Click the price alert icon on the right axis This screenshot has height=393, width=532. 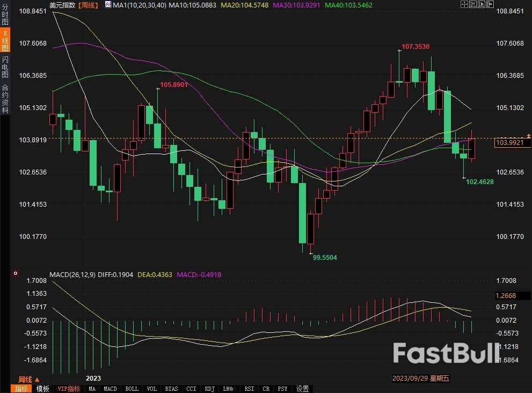[528, 135]
